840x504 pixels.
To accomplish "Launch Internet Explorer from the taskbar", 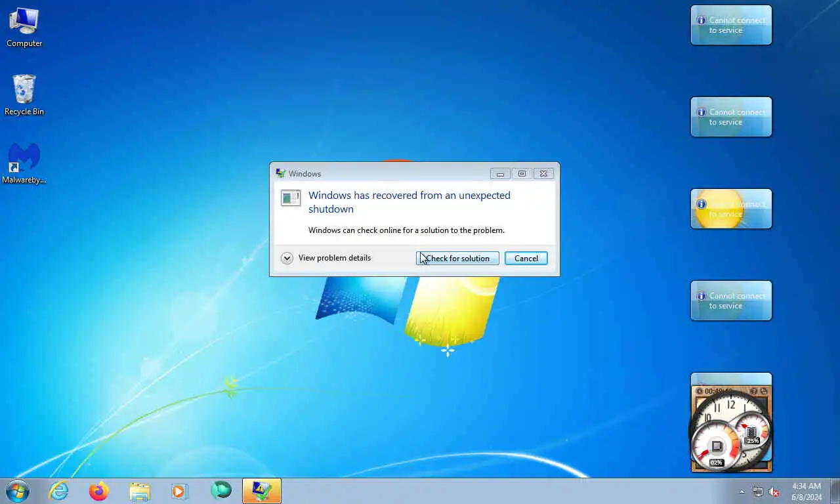I will [58, 491].
